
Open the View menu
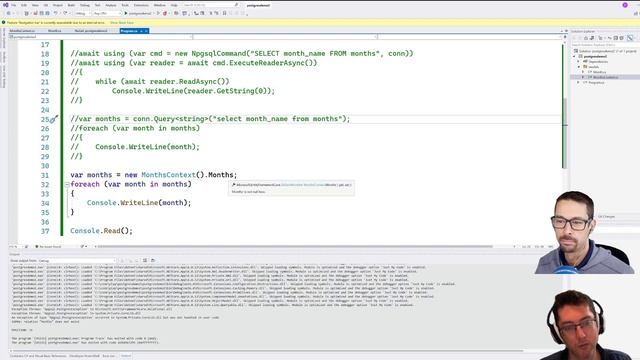click(35, 5)
